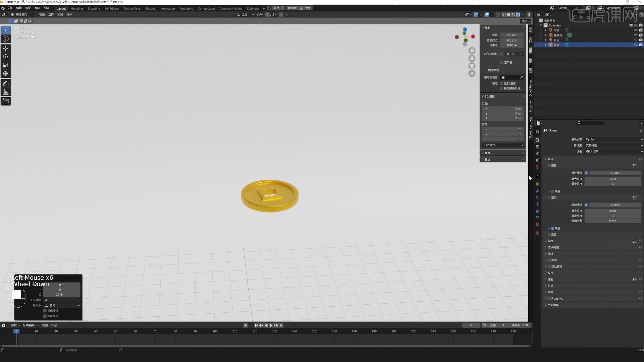This screenshot has width=644, height=362.
Task: Click render max samples 4096 field
Action: click(613, 211)
